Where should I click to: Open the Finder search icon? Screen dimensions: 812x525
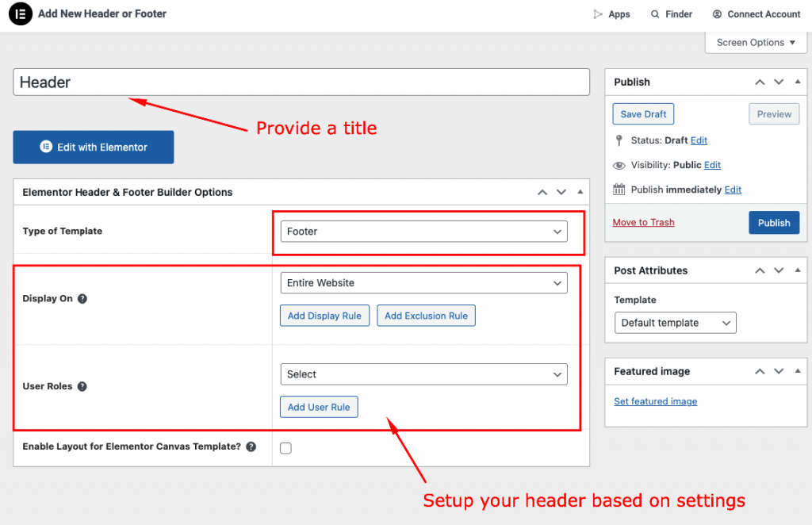pyautogui.click(x=655, y=14)
